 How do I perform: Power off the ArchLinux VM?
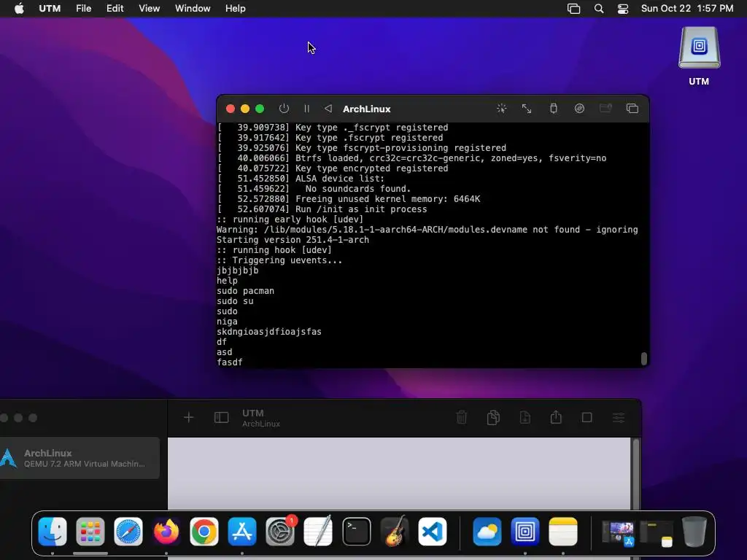284,109
